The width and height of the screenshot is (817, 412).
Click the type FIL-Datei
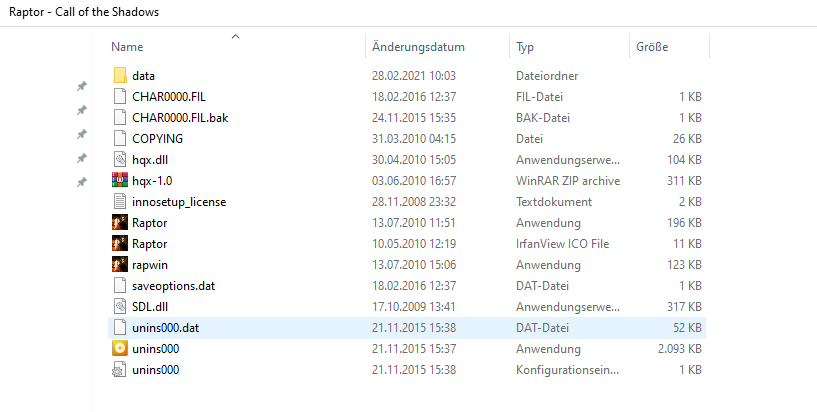539,97
